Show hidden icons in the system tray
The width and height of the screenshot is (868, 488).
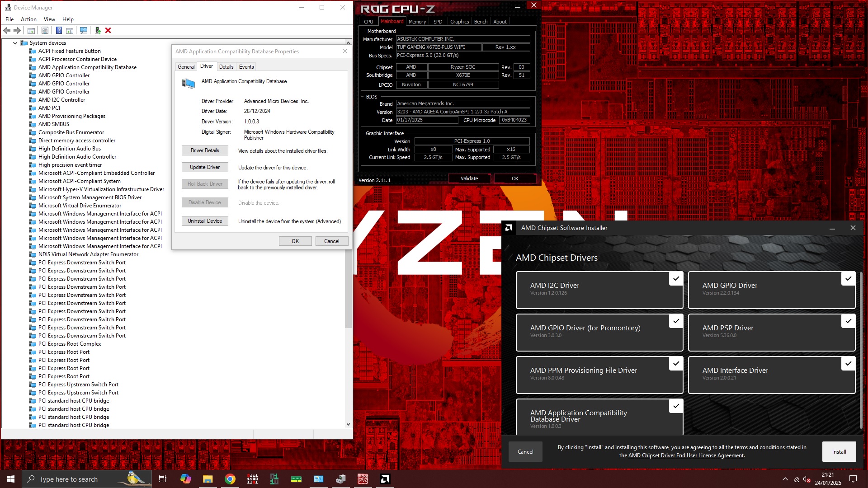click(x=785, y=479)
